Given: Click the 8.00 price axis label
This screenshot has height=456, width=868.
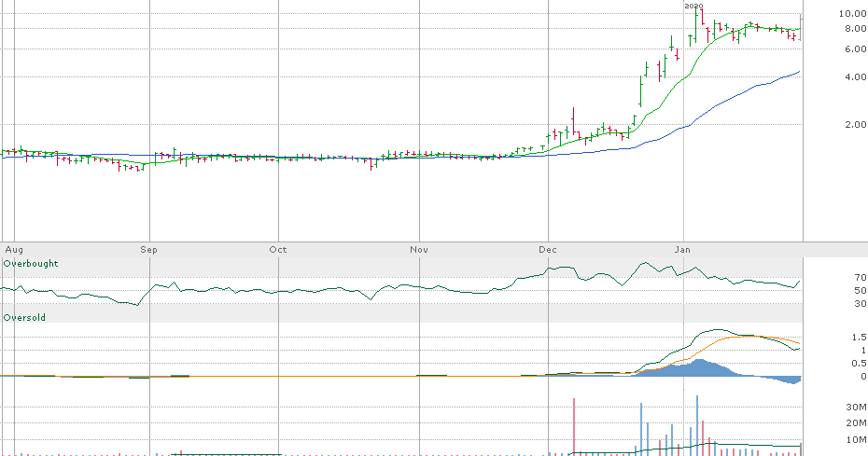Looking at the screenshot, I should coord(856,28).
